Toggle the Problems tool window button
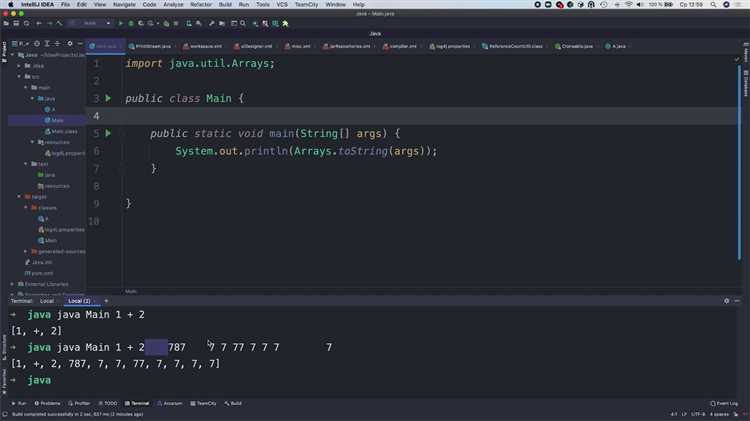 point(46,403)
